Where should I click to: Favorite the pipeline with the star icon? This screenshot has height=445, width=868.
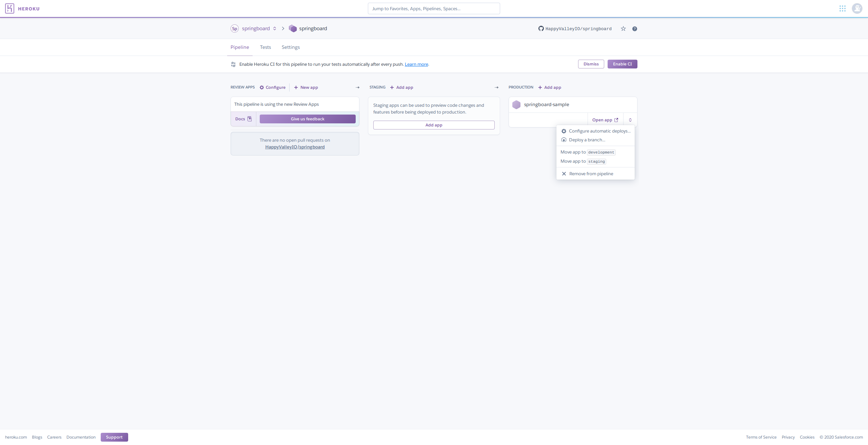coord(623,28)
